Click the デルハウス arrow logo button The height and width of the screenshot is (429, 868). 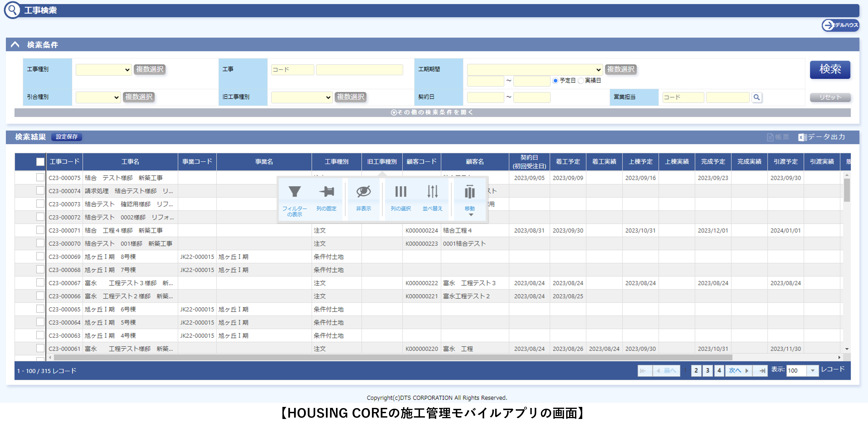click(840, 25)
